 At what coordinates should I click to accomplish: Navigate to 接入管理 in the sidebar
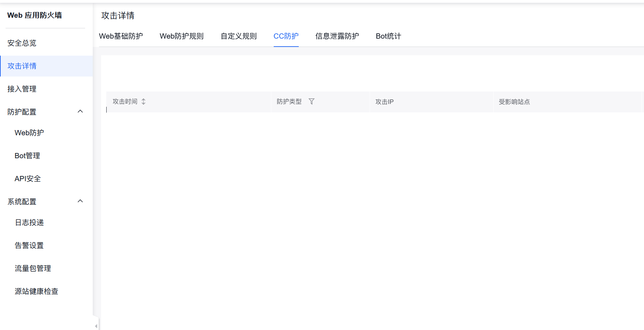tap(22, 89)
